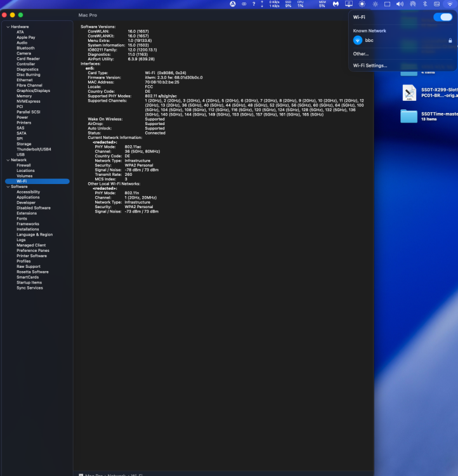The image size is (458, 476).
Task: Click the Mac Pro window title
Action: [88, 15]
